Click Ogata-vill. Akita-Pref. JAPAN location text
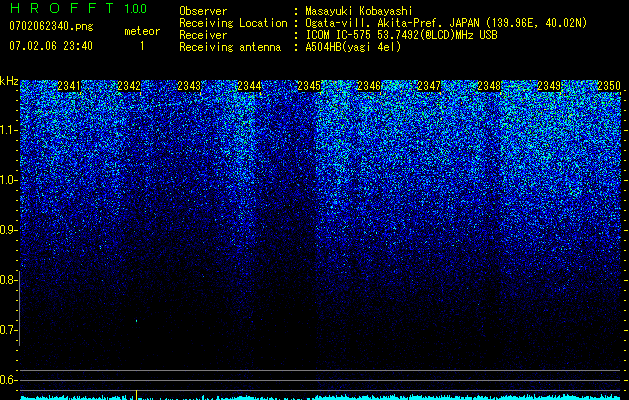The width and height of the screenshot is (629, 400). (446, 23)
